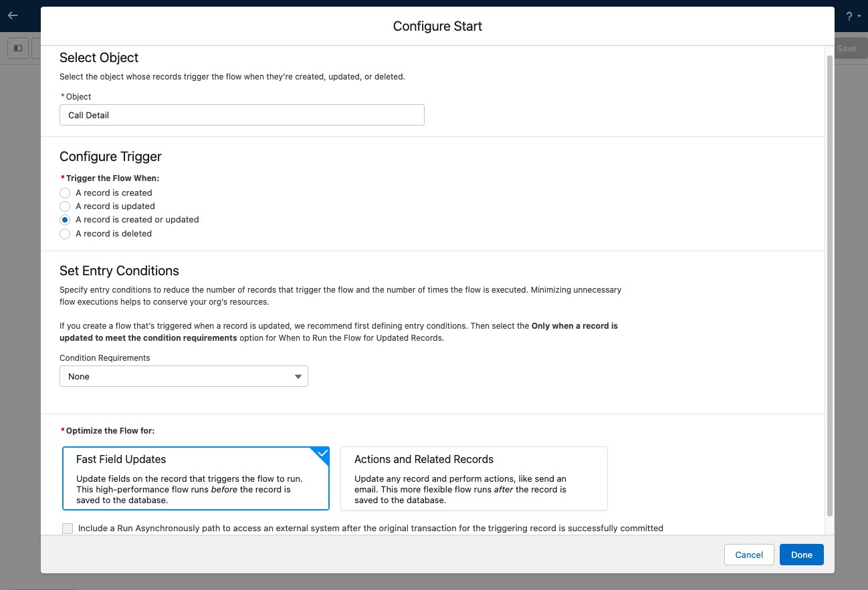Enable the Run Asynchronously path checkbox

[68, 529]
